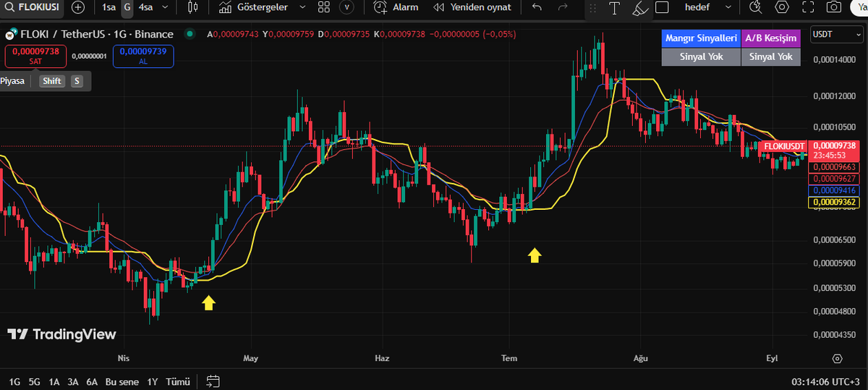
Task: Open the candlestick chart type selector
Action: point(192,7)
